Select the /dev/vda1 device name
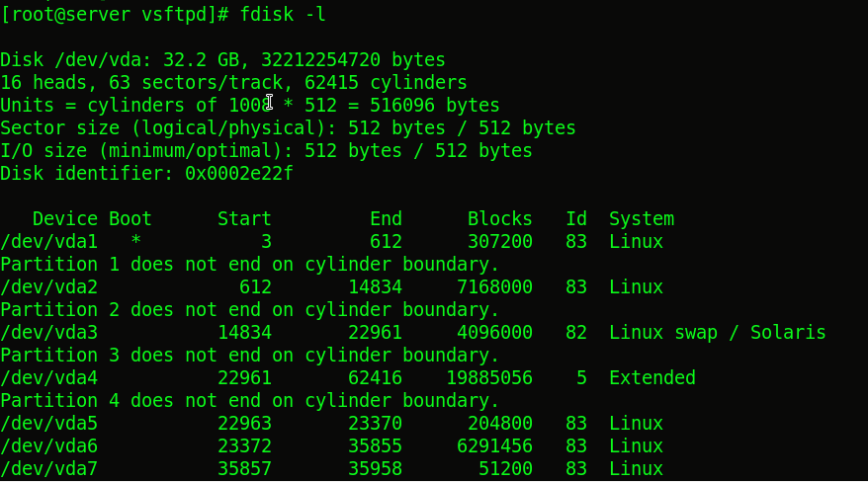Image resolution: width=868 pixels, height=482 pixels. 48,242
